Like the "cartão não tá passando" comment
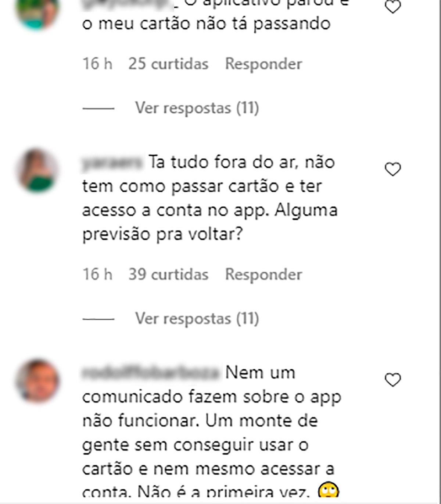The height and width of the screenshot is (504, 441). coord(392,6)
